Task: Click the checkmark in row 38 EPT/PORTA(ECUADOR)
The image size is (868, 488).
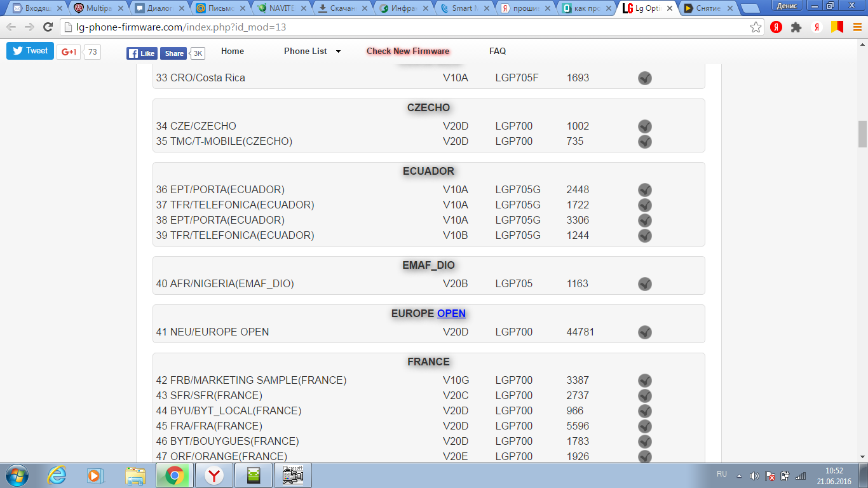Action: (645, 220)
